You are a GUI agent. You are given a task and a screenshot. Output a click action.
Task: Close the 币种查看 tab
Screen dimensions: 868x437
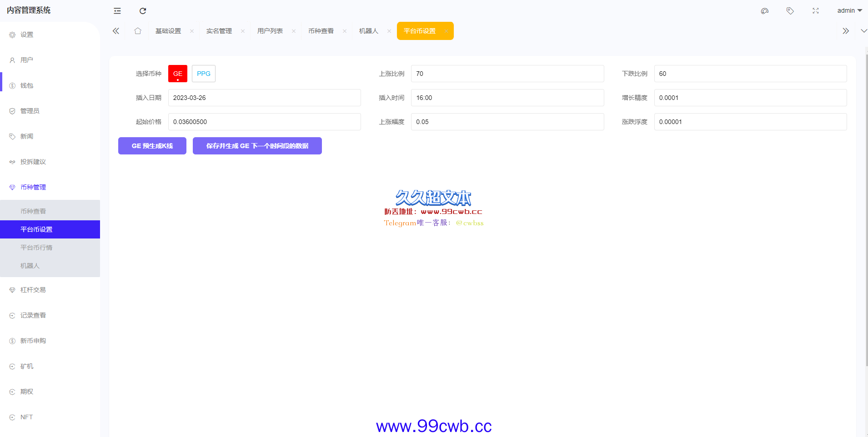click(345, 31)
